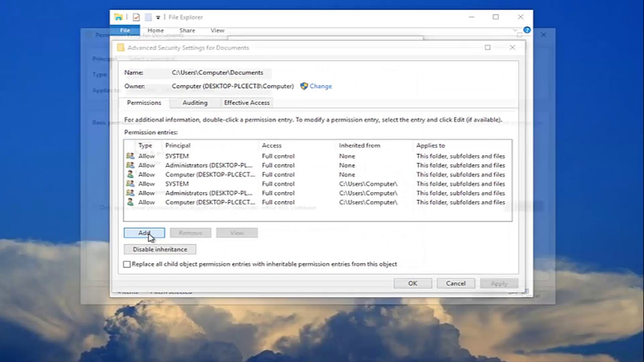Sort by the Applies to column header

[431, 145]
